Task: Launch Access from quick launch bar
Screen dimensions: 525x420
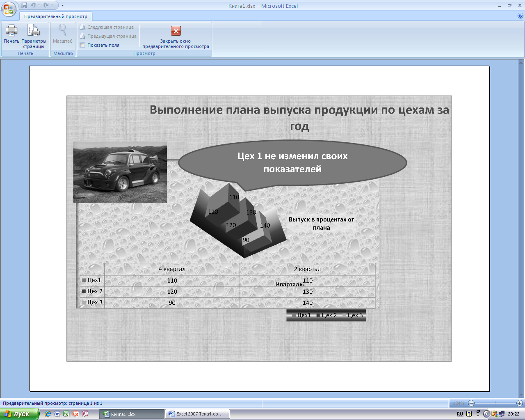Action: click(x=85, y=414)
